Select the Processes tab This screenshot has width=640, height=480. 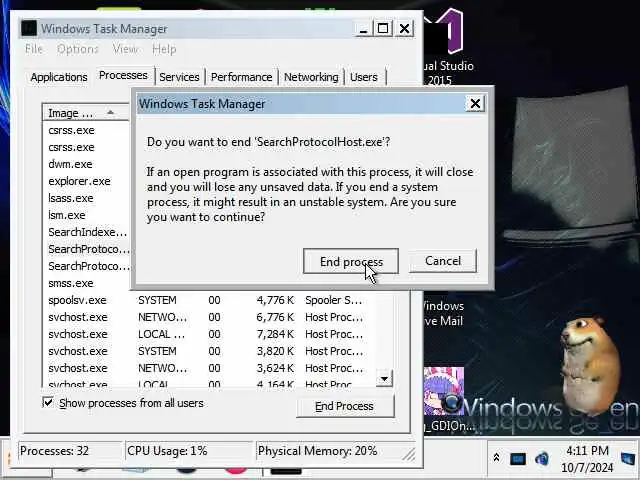[123, 76]
